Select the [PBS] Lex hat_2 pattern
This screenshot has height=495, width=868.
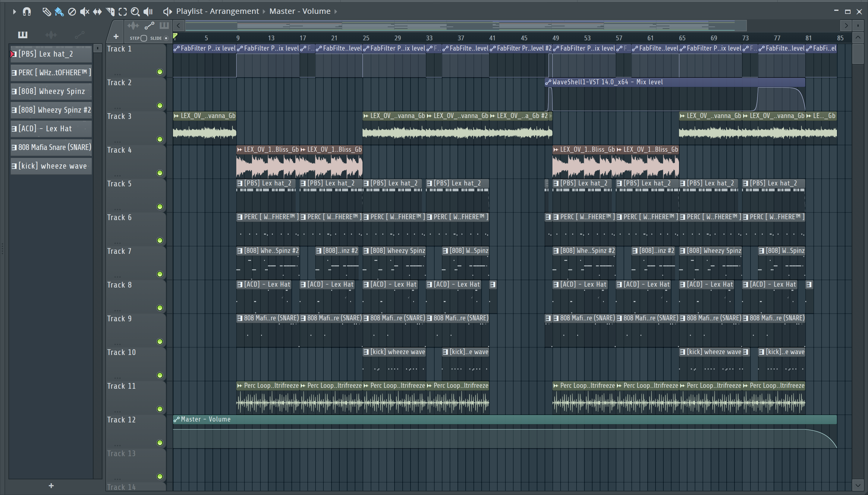(x=51, y=54)
